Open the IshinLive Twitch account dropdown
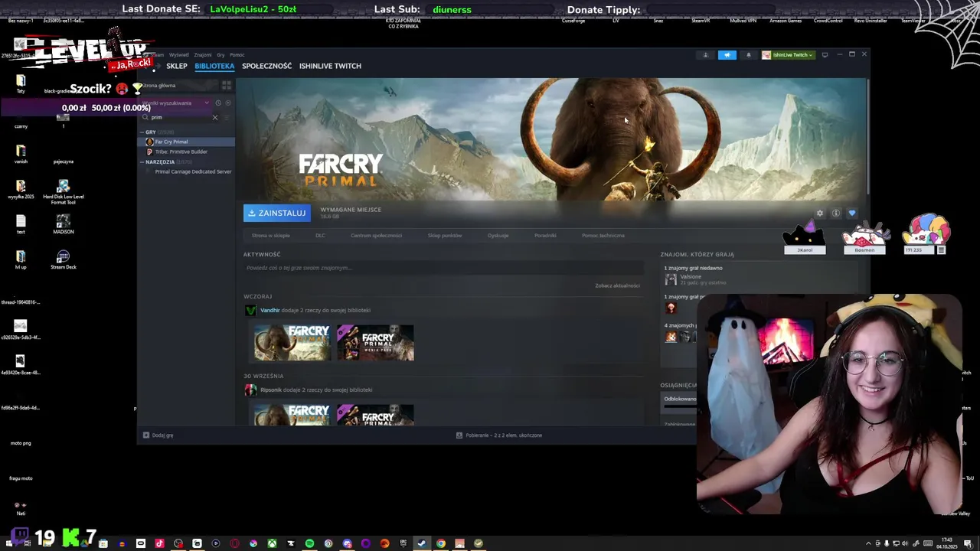Image resolution: width=980 pixels, height=551 pixels. click(788, 55)
